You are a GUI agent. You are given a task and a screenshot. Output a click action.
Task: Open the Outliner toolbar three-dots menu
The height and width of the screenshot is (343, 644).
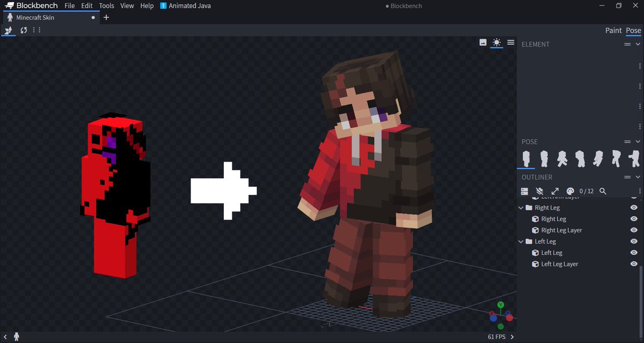tap(640, 191)
